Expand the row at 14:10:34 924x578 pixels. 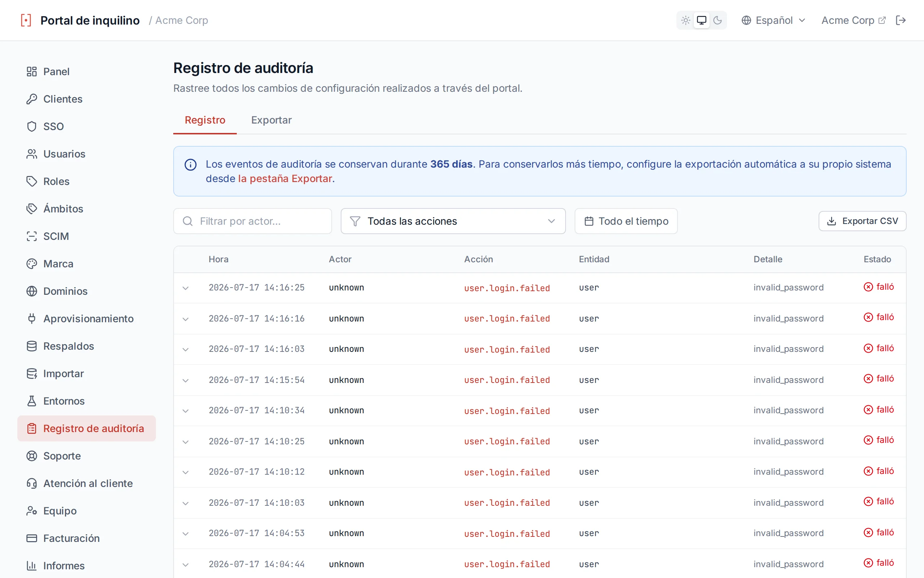tap(186, 411)
